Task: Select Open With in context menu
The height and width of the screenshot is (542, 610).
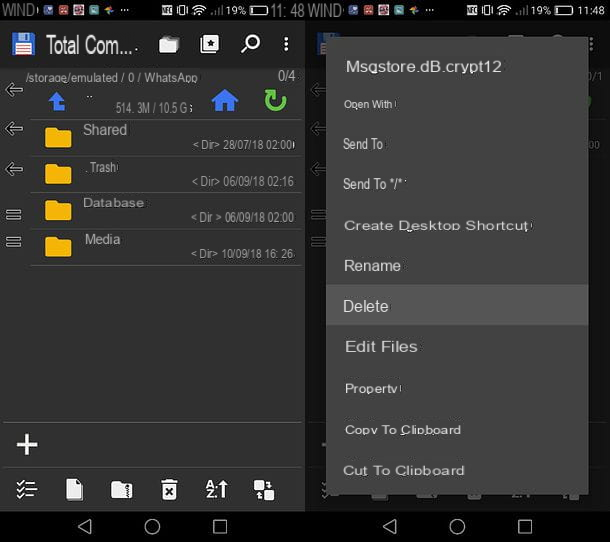Action: tap(457, 104)
